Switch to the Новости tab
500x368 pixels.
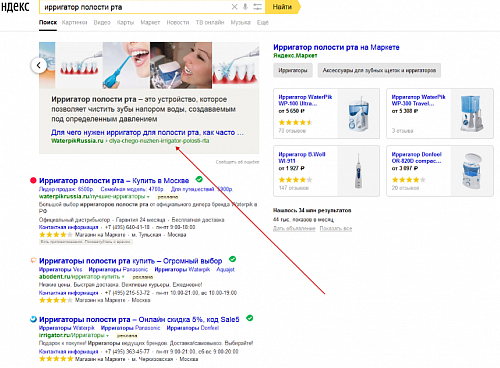[178, 22]
